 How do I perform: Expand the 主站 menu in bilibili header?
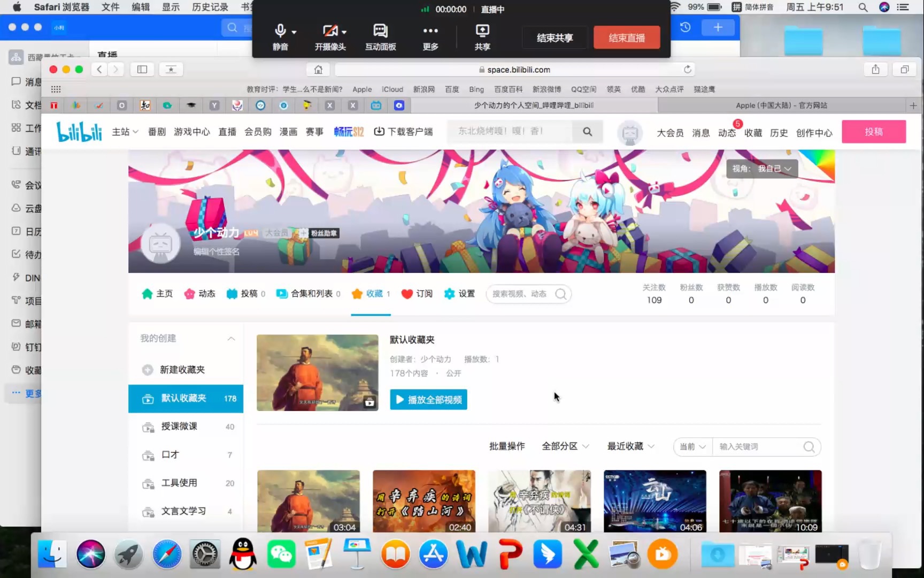coord(125,132)
